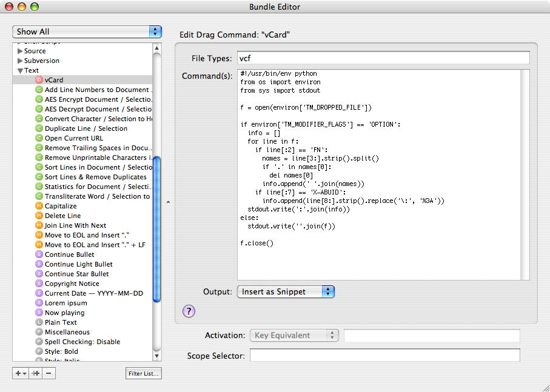
Task: Select the Continue Light Bullet snippet
Action: (x=79, y=264)
